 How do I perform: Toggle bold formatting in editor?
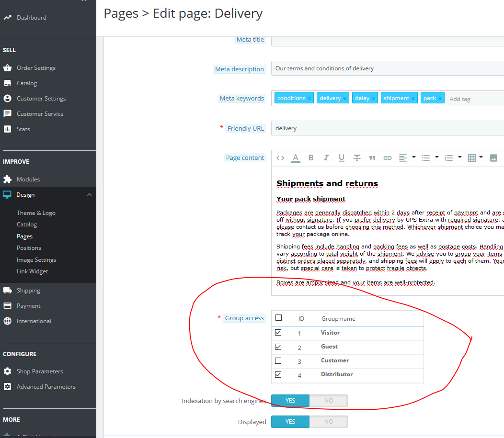pyautogui.click(x=311, y=157)
